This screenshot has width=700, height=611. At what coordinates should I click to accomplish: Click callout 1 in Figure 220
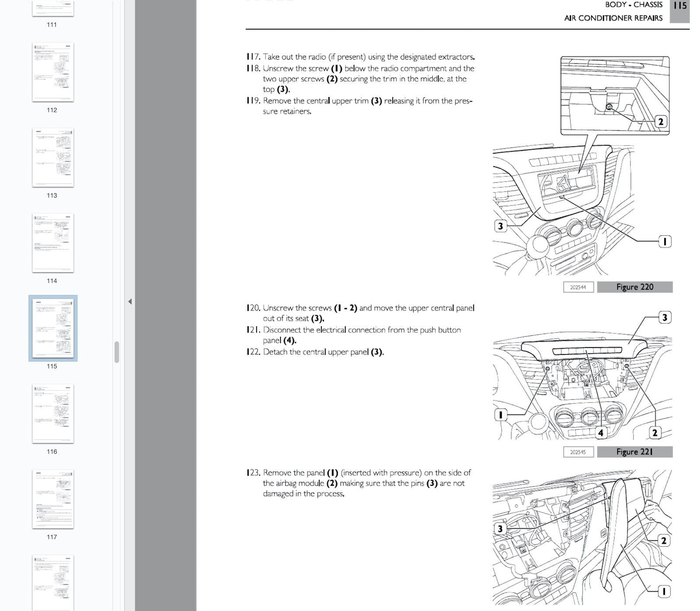[x=665, y=241]
